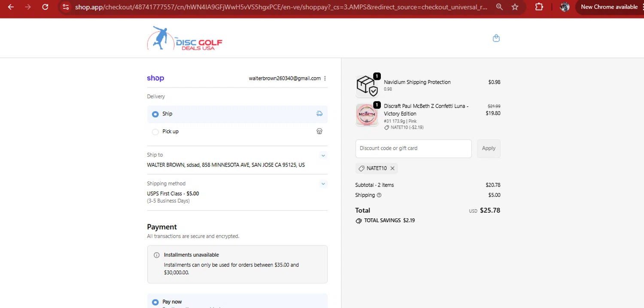The image size is (644, 308).
Task: Expand the Ship to address section
Action: pos(323,155)
